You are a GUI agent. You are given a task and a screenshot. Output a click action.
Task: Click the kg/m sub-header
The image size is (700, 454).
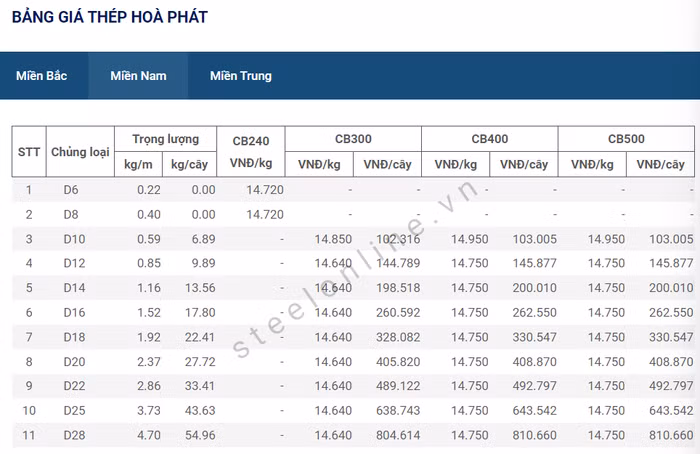(138, 164)
